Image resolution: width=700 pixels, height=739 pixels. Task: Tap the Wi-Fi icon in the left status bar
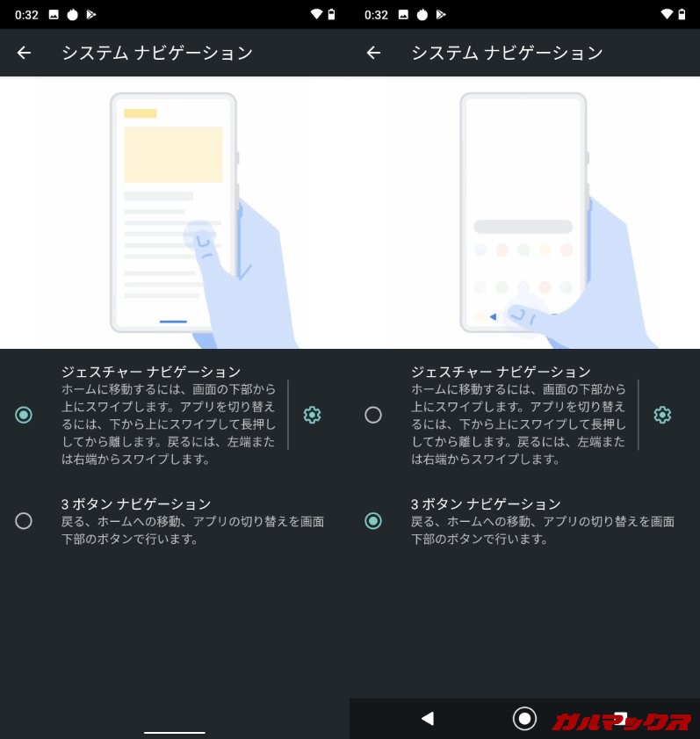click(317, 15)
